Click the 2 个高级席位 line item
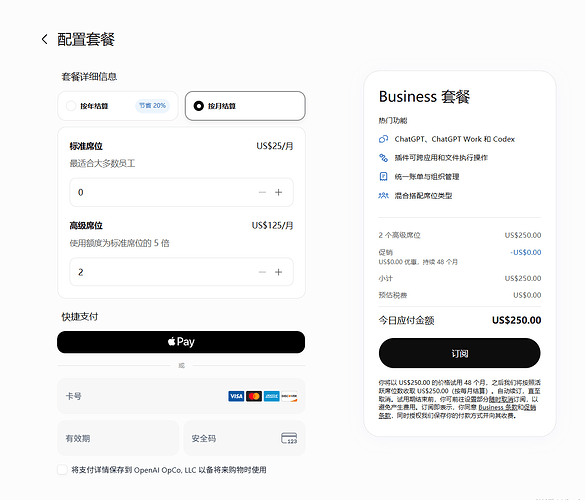585x500 pixels. click(400, 235)
